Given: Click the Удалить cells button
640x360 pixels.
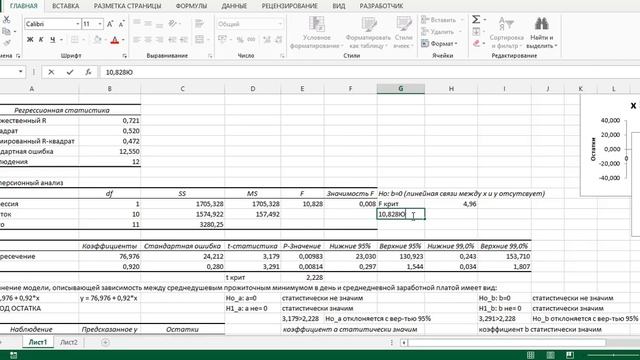Looking at the screenshot, I should [x=440, y=32].
